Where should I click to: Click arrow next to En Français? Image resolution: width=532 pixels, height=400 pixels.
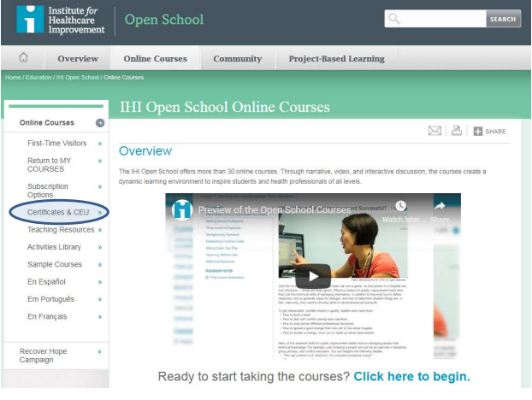pyautogui.click(x=100, y=317)
